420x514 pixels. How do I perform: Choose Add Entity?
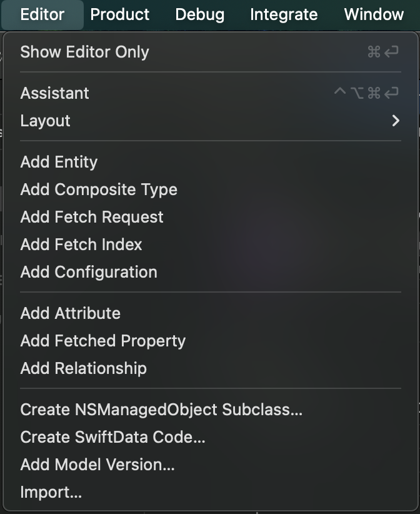coord(211,162)
